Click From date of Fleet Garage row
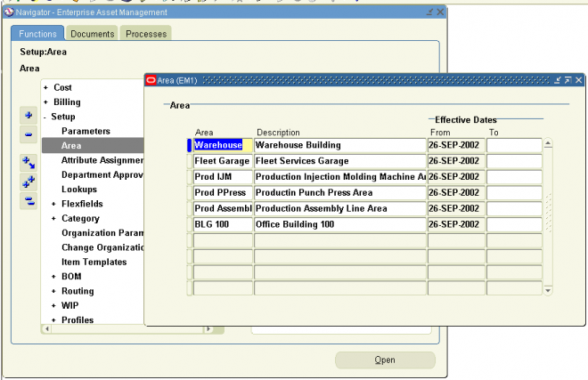The width and height of the screenshot is (588, 380). pyautogui.click(x=456, y=161)
